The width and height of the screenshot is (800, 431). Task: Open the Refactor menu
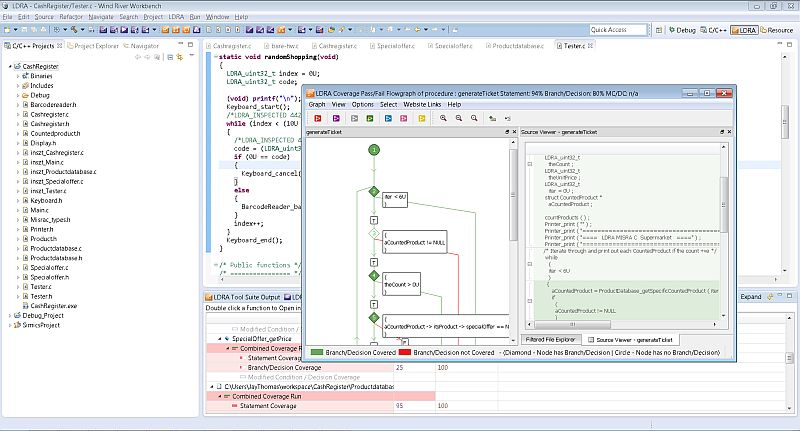[x=71, y=17]
